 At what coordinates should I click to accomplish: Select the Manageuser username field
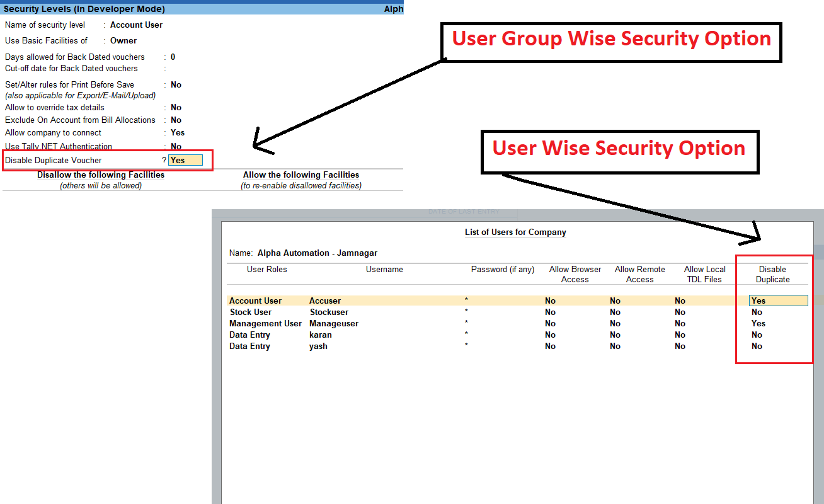[334, 324]
